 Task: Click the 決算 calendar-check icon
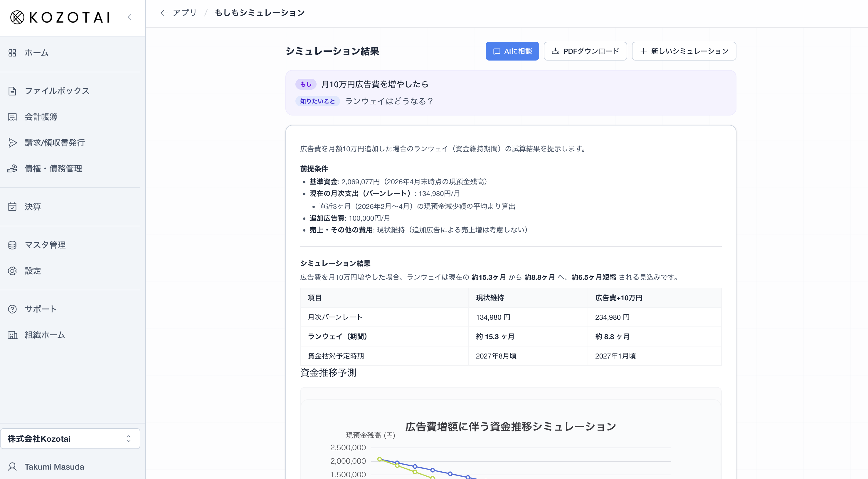[12, 207]
